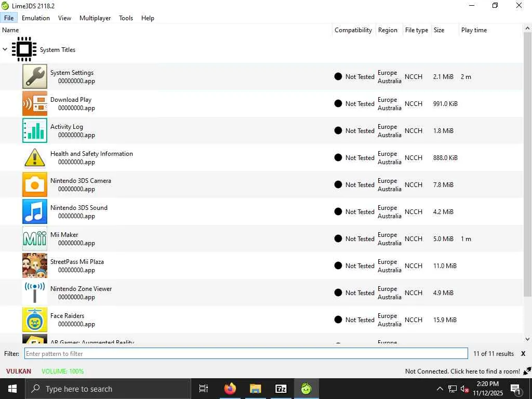The image size is (532, 399).
Task: Collapse the System Titles group
Action: [5, 49]
